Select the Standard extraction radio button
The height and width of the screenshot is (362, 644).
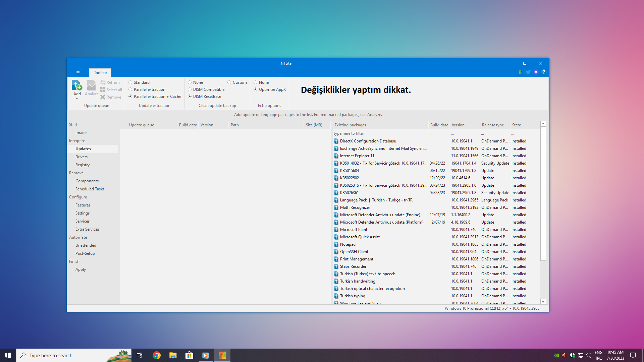click(130, 82)
